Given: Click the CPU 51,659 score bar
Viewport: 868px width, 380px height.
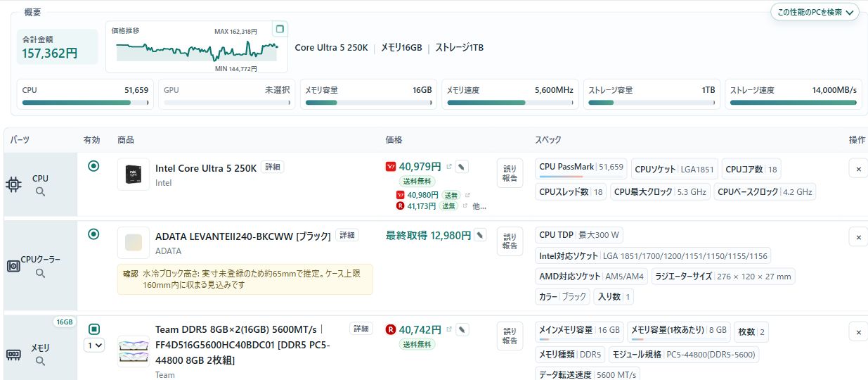Looking at the screenshot, I should pyautogui.click(x=85, y=103).
